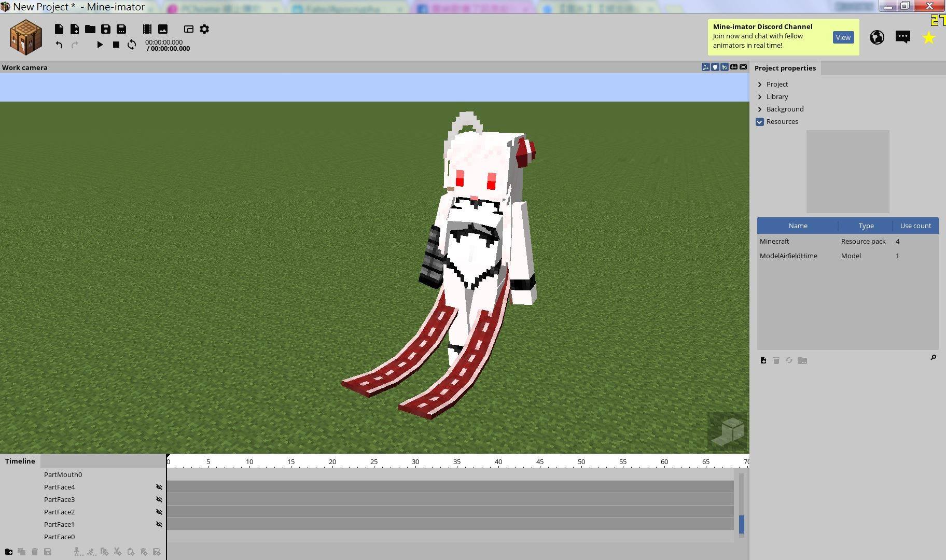
Task: Sort resources by Use count column
Action: (x=915, y=226)
